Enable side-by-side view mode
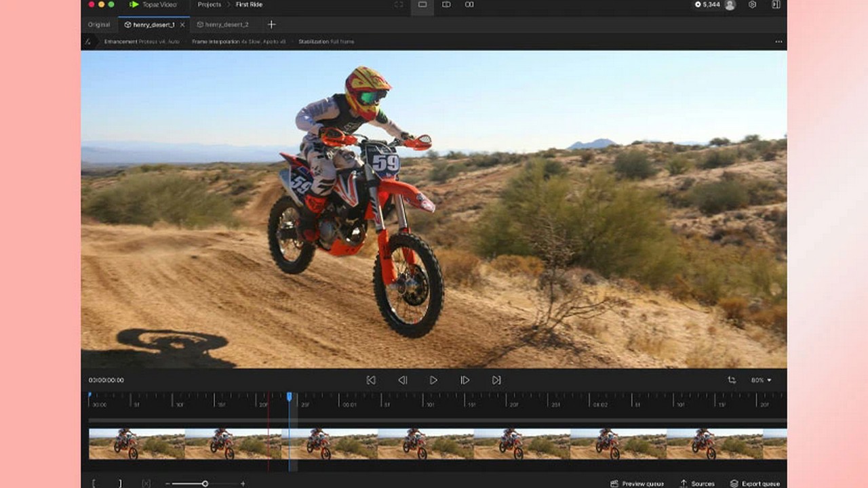This screenshot has width=868, height=488. 469,5
